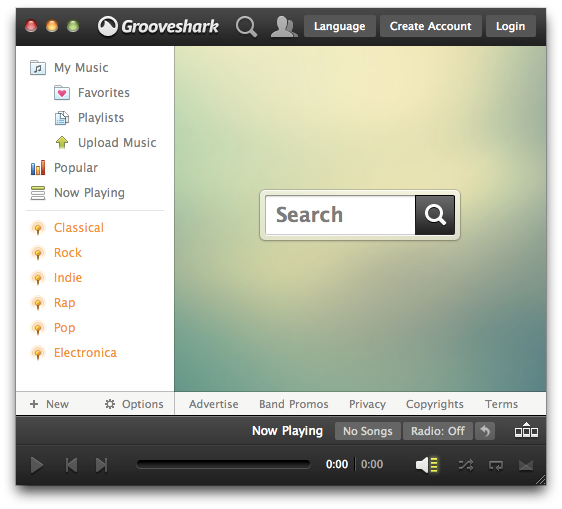The height and width of the screenshot is (509, 562).
Task: Click the Create Account button
Action: pyautogui.click(x=430, y=26)
